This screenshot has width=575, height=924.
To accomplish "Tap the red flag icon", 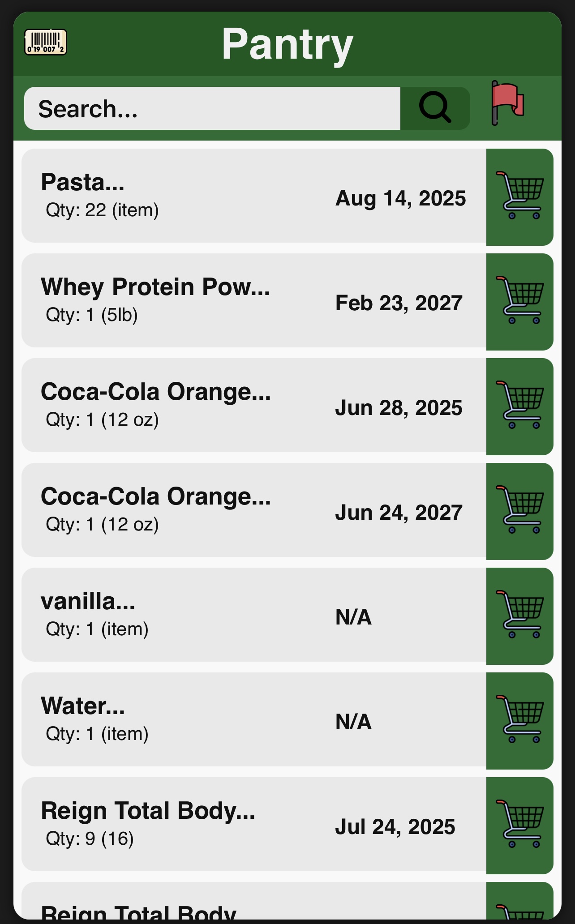I will point(507,103).
